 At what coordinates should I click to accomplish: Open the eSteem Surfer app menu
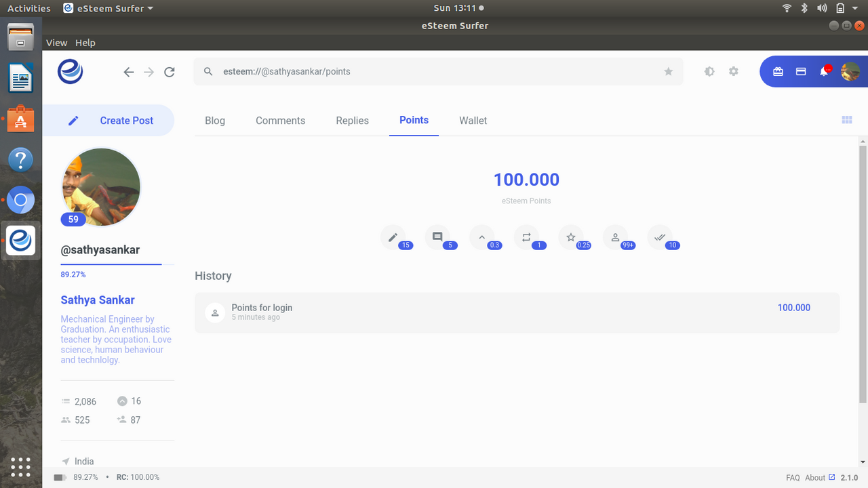point(108,8)
